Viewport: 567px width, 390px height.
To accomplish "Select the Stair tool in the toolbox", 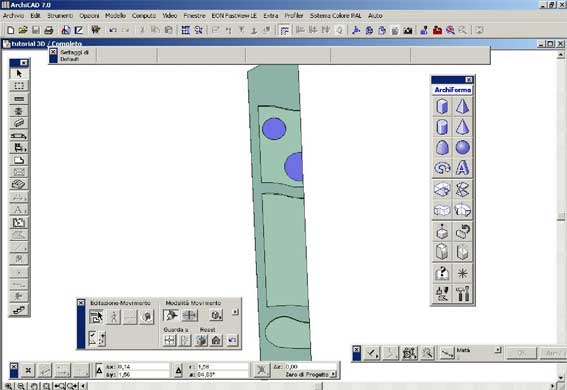I will (x=19, y=310).
